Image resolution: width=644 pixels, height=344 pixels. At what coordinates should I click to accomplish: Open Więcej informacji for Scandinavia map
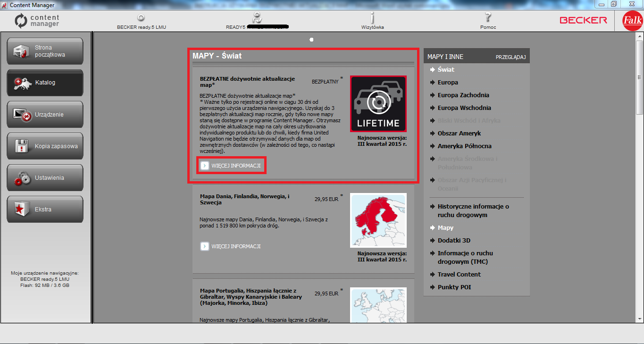point(236,246)
